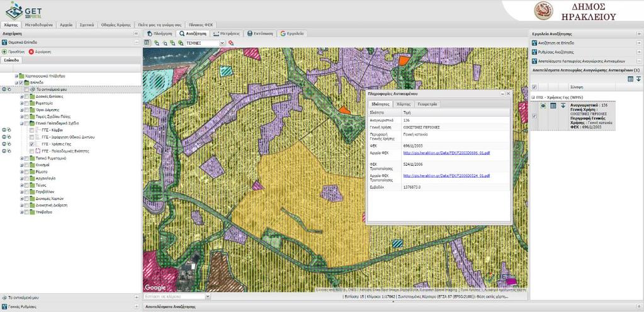Open the F2003D0696_01.pdf ΦΕΚ link

(447, 153)
